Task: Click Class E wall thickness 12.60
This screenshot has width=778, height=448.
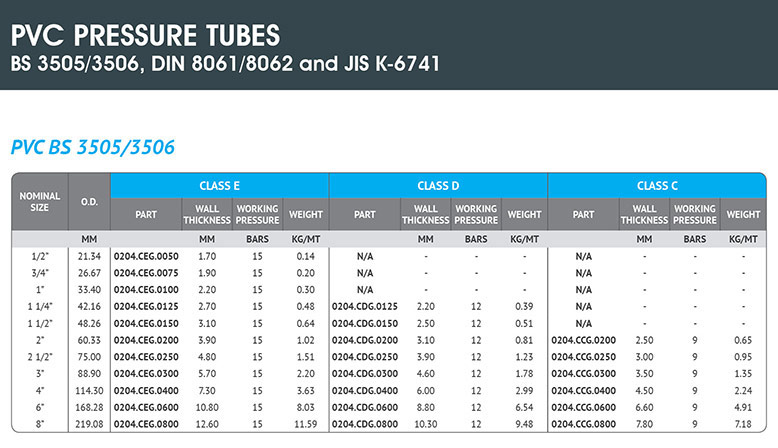Action: pyautogui.click(x=207, y=424)
